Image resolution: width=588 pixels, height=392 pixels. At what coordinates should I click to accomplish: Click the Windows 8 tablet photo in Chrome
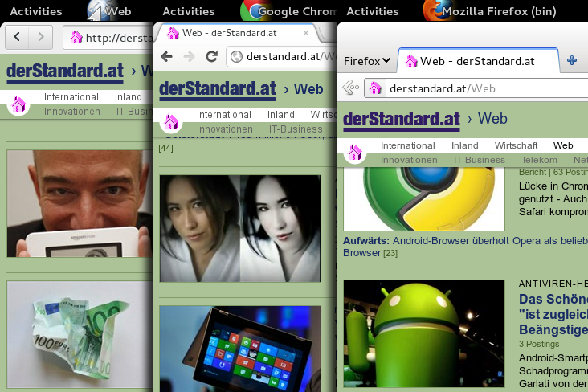pyautogui.click(x=240, y=349)
